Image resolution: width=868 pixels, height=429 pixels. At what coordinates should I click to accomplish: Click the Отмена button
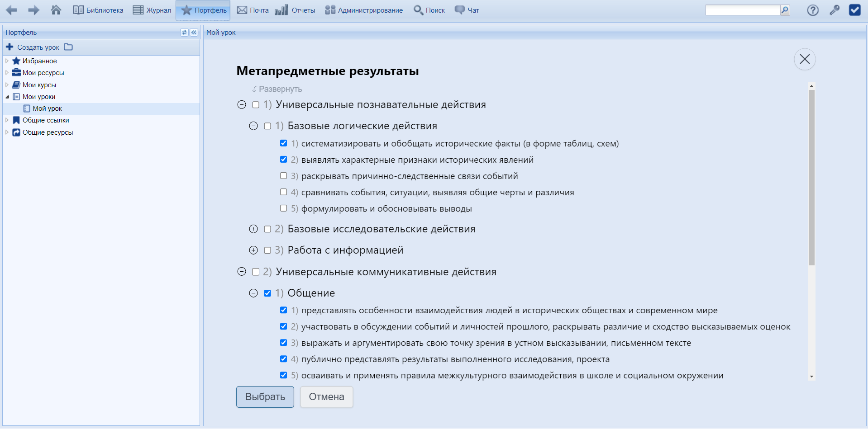[326, 397]
